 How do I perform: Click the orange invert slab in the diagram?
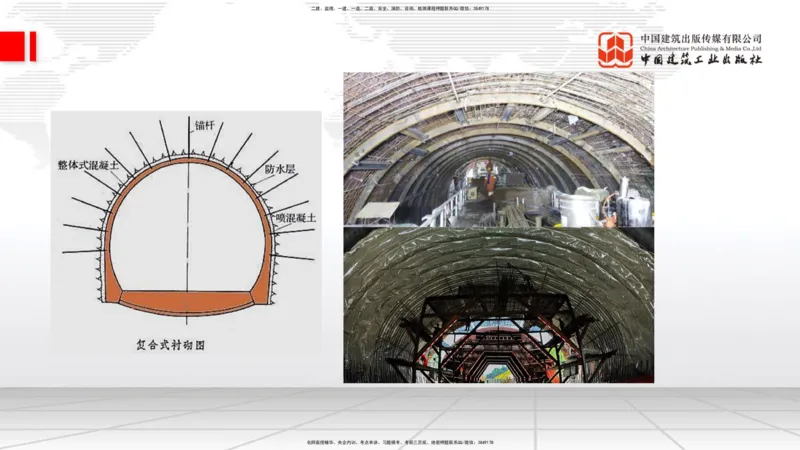(187, 299)
